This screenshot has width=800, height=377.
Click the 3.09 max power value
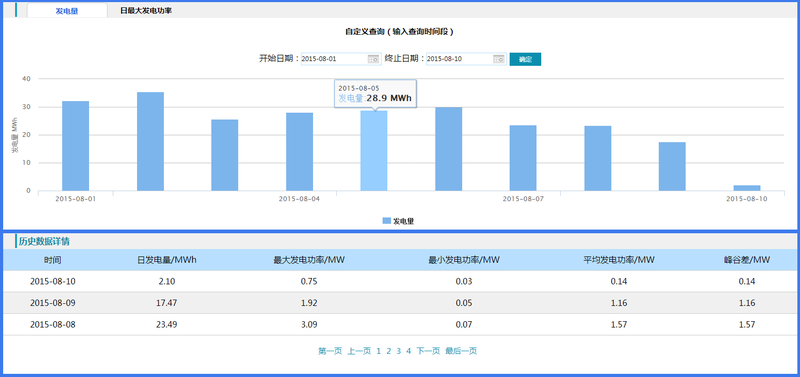click(309, 324)
